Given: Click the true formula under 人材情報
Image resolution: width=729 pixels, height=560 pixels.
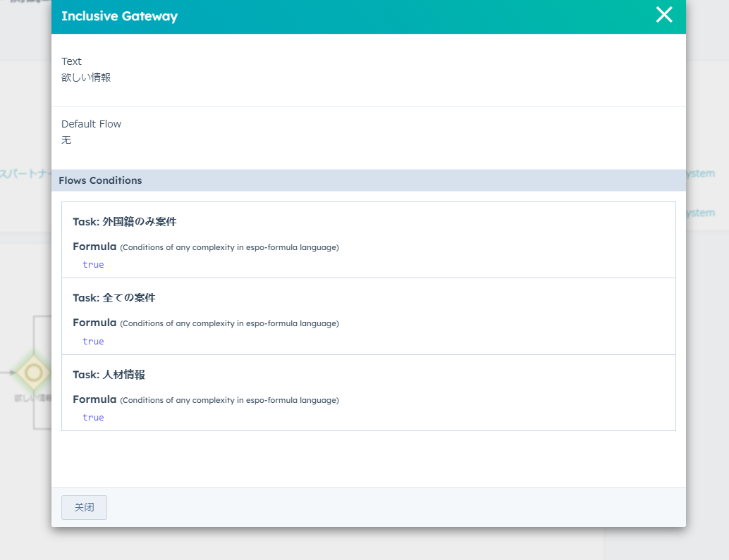Looking at the screenshot, I should [x=93, y=418].
